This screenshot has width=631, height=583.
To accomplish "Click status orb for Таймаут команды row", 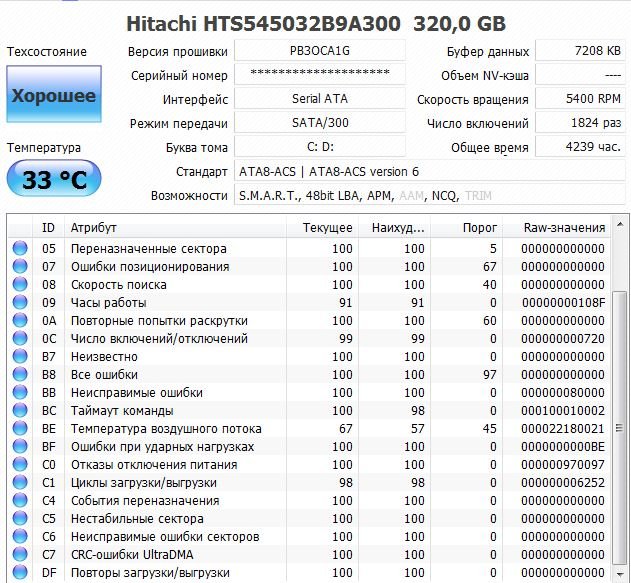I will tap(20, 410).
